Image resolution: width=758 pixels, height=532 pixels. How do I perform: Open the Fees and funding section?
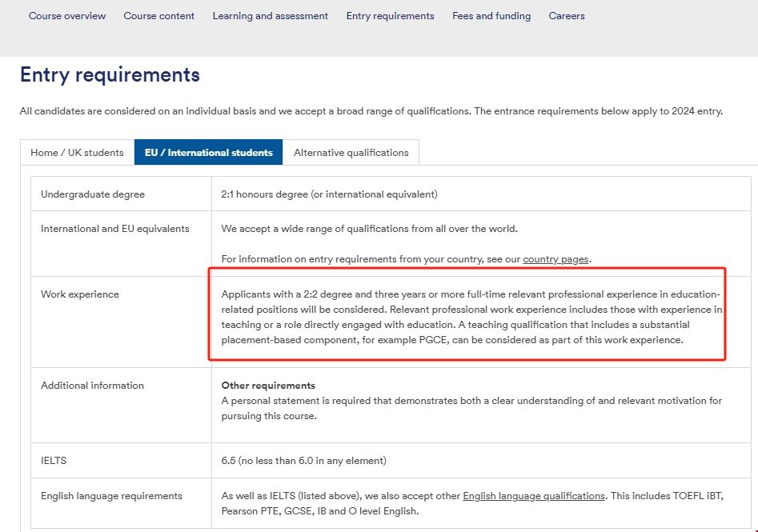coord(491,16)
